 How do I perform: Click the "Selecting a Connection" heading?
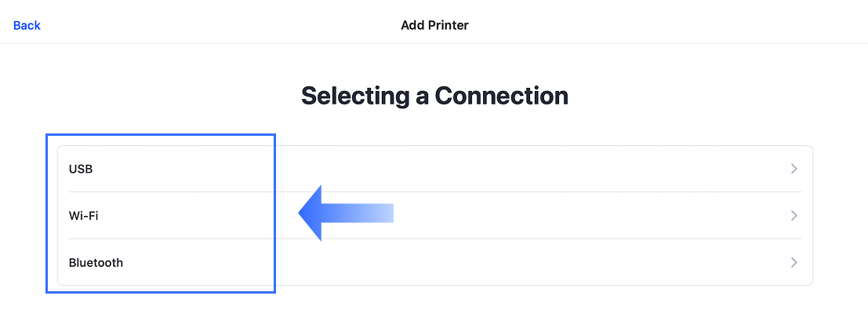click(434, 96)
